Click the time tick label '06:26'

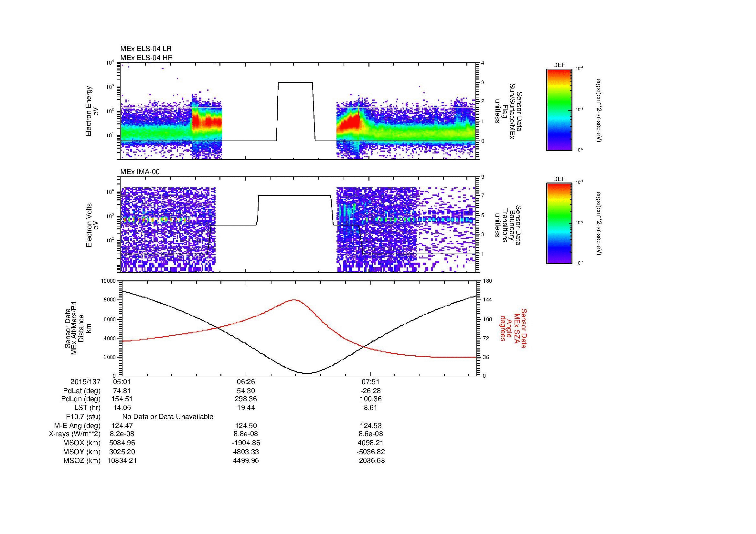point(246,382)
